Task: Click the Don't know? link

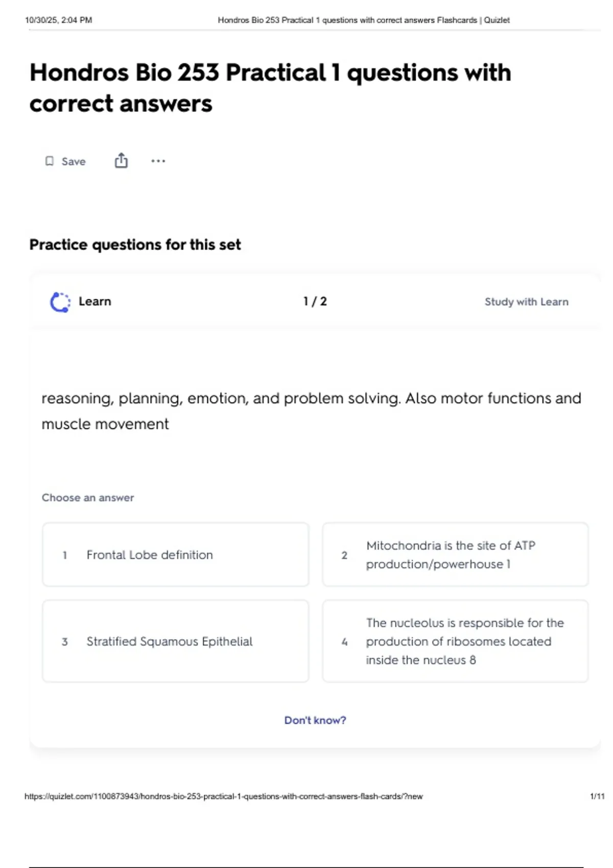Action: coord(315,720)
